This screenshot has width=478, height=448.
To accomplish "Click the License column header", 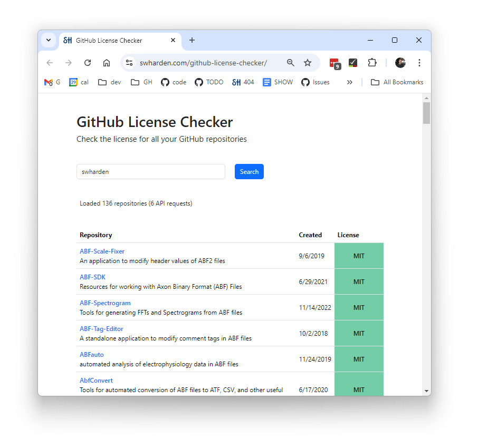I will click(x=348, y=235).
